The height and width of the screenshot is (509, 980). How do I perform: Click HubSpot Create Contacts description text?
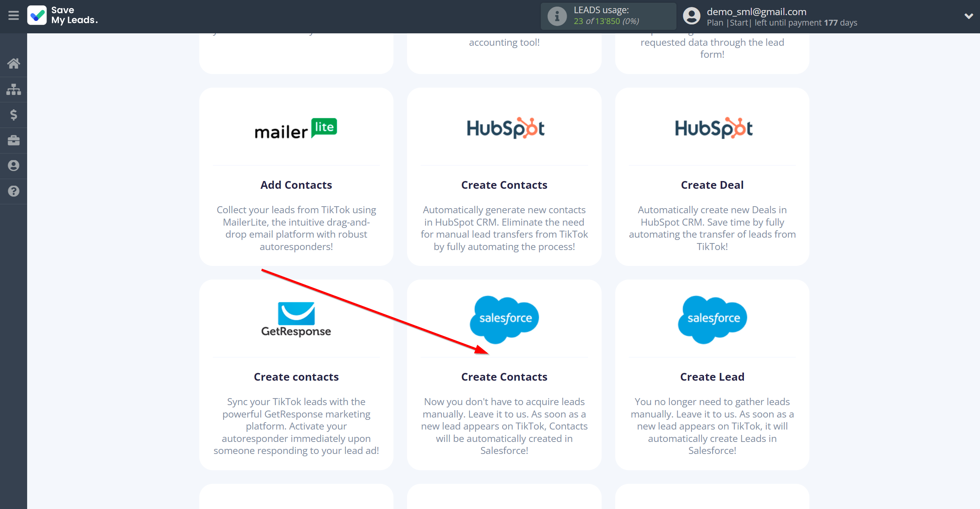coord(504,228)
